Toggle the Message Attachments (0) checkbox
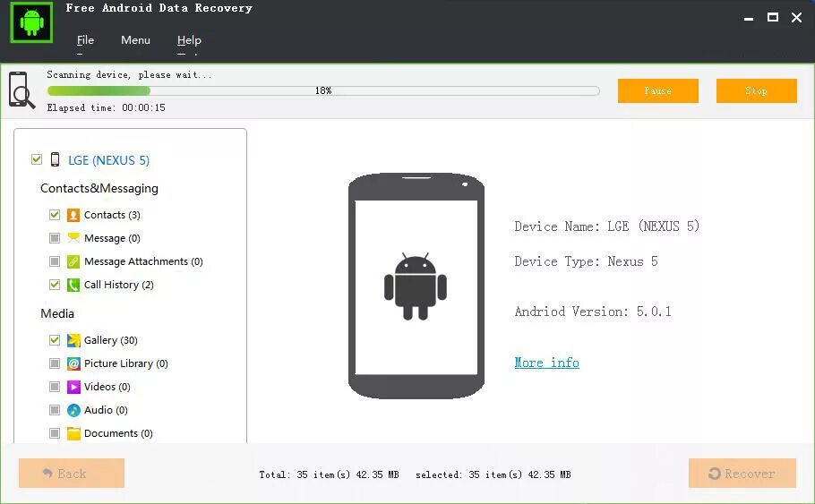Screen dimensions: 815x504 [x=55, y=261]
